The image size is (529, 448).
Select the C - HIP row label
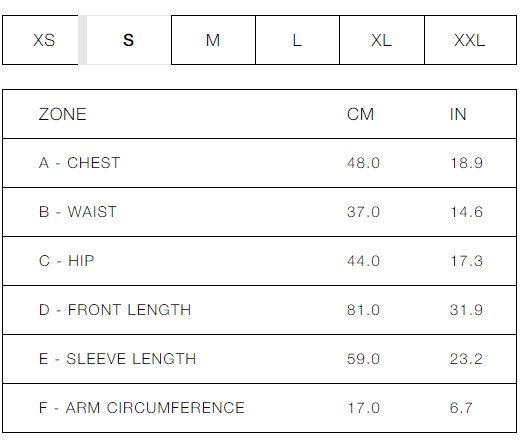coord(66,261)
